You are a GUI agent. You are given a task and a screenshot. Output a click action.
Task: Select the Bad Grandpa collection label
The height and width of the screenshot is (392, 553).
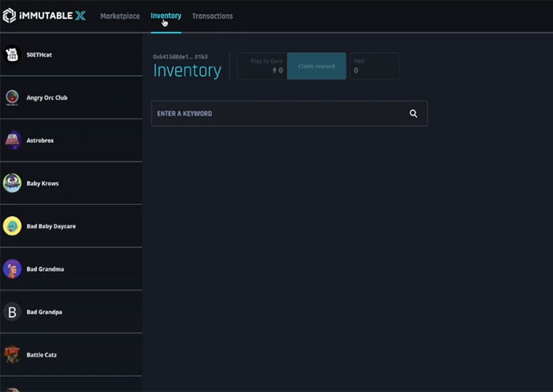click(44, 312)
